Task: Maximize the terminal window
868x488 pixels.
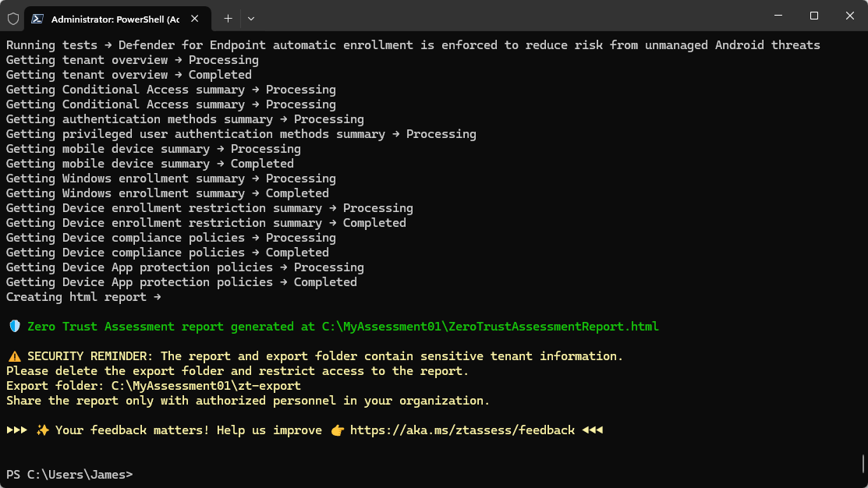Action: tap(813, 16)
